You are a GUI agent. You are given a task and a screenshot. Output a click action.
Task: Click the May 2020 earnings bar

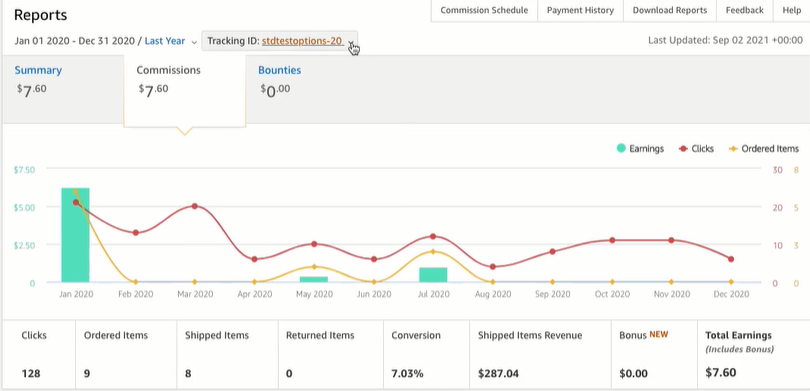[314, 279]
